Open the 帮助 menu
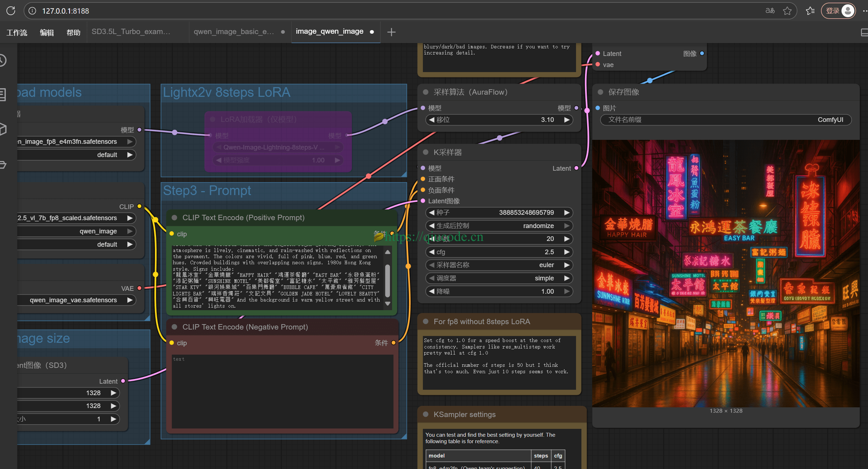 tap(74, 32)
